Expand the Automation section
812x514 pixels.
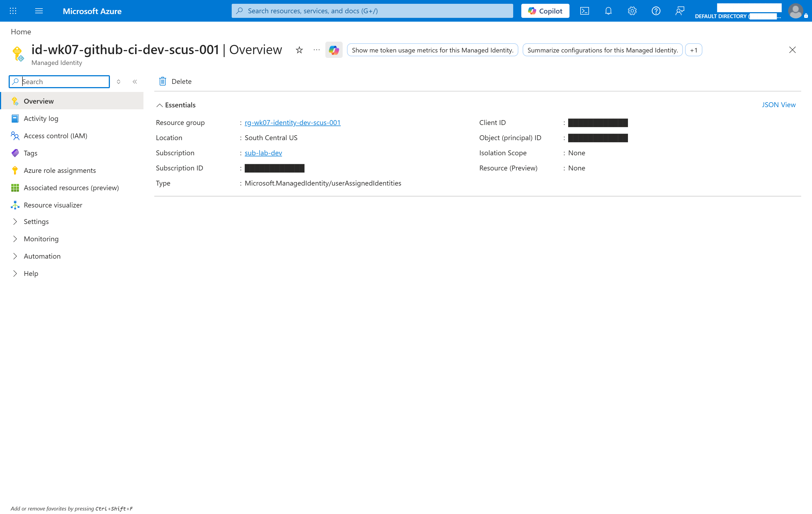click(72, 256)
